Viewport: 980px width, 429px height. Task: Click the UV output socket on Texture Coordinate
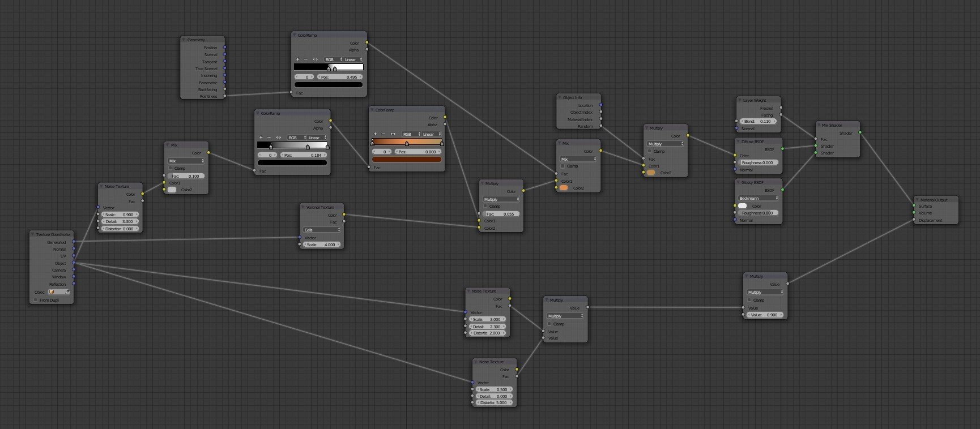coord(74,256)
